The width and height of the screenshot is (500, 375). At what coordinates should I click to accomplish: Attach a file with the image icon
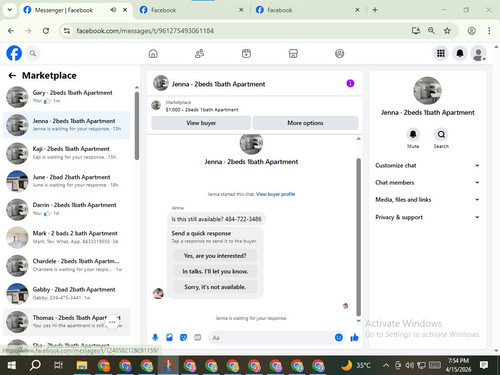click(169, 338)
